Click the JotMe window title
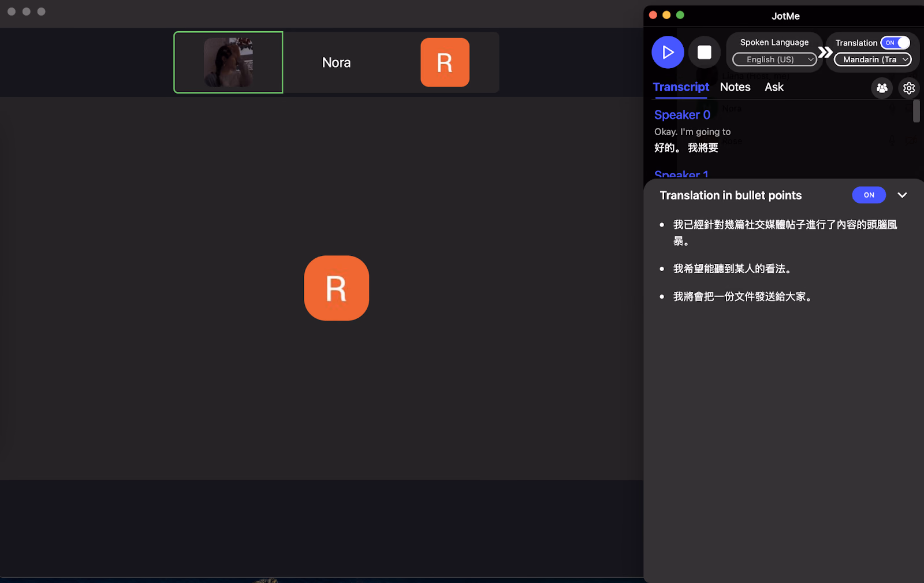The image size is (924, 583). tap(785, 16)
